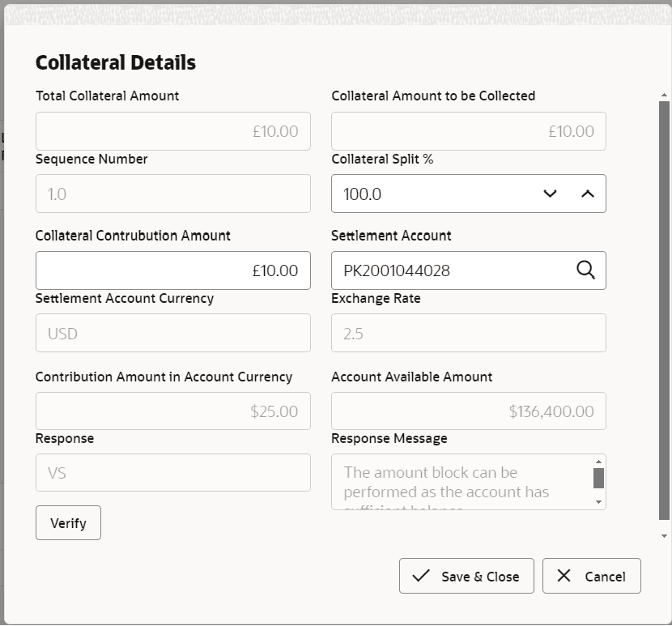Select Save & Close to confirm details
The image size is (672, 626).
coord(466,576)
